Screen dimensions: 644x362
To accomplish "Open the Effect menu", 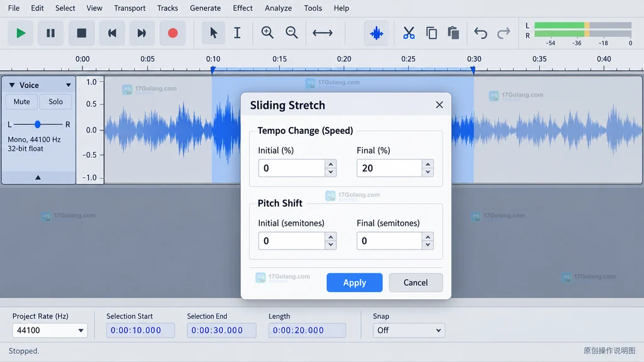I will [x=243, y=8].
